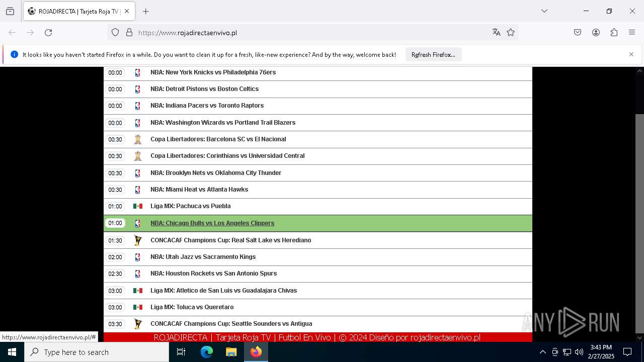Image resolution: width=644 pixels, height=362 pixels.
Task: Click the 01:00 time badge on Bulls row
Action: click(x=115, y=223)
